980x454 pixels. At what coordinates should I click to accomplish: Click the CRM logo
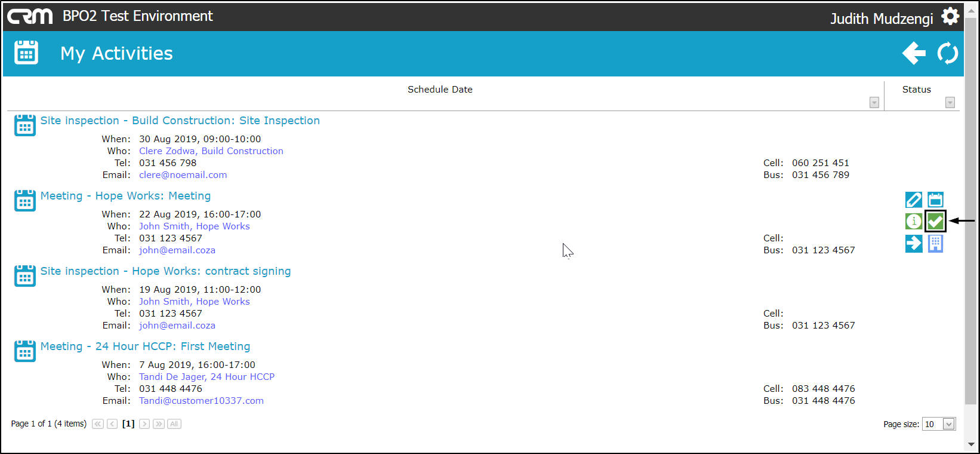[30, 17]
